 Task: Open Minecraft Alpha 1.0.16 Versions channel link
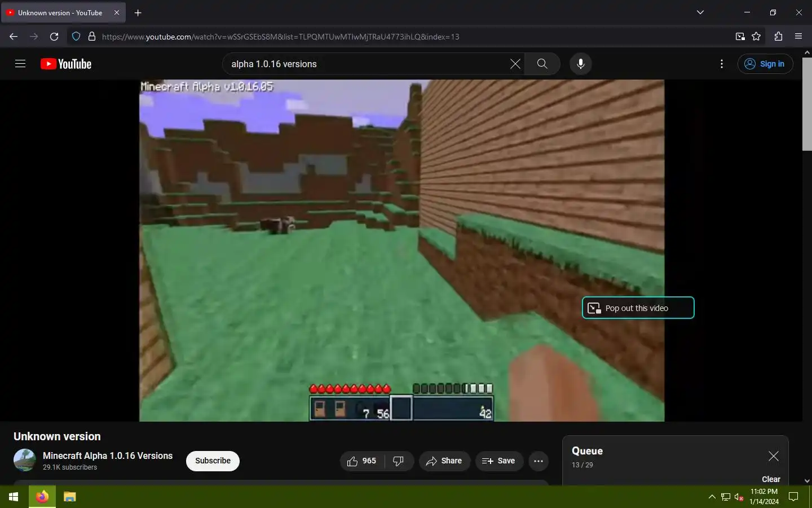108,456
